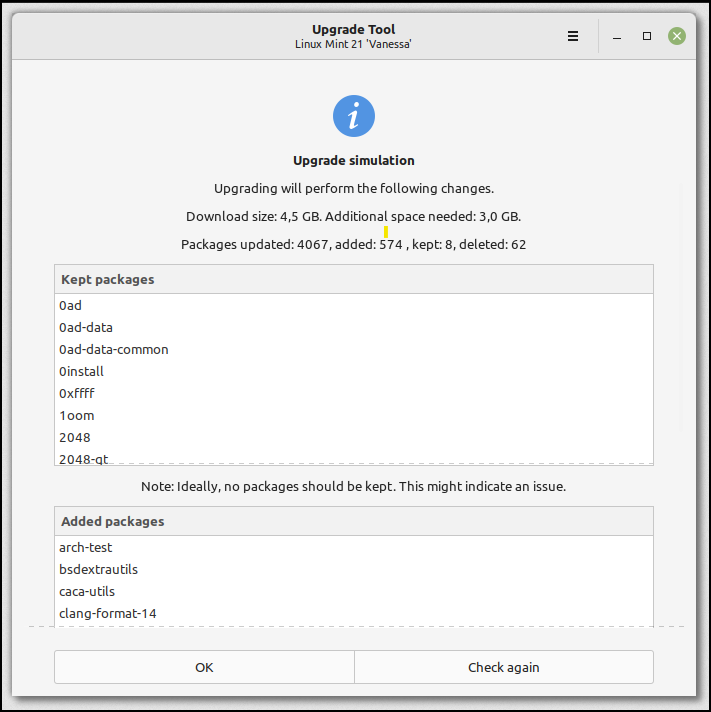The width and height of the screenshot is (711, 712).
Task: Confirm with the OK button
Action: click(x=204, y=667)
